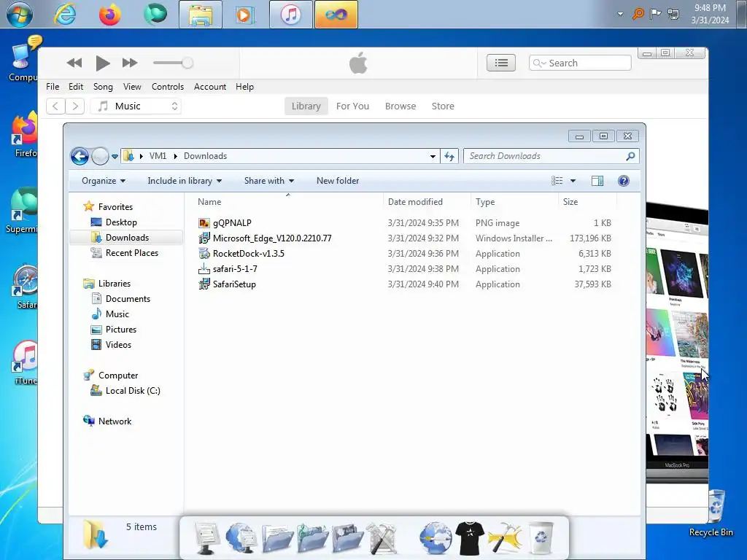
Task: Open the hammer settings icon in RocketDock
Action: [505, 538]
